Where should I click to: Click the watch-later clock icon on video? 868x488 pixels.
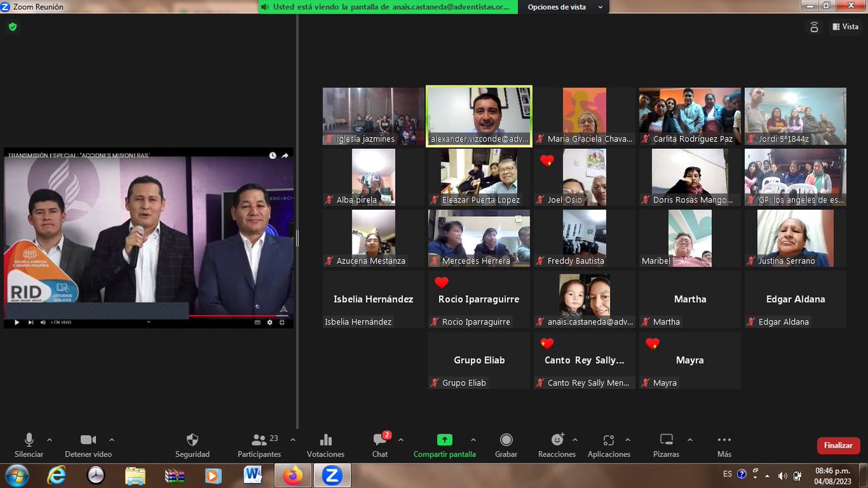pos(273,155)
